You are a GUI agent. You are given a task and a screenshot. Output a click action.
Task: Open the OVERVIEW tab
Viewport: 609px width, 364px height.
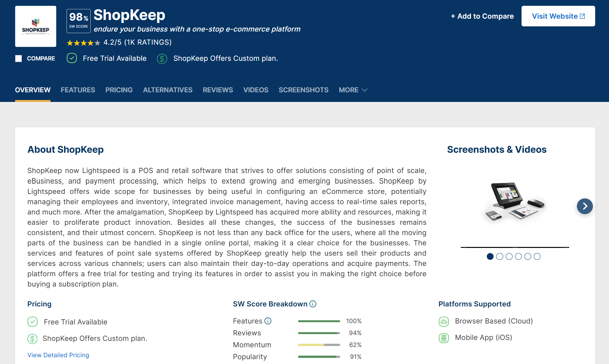point(33,90)
